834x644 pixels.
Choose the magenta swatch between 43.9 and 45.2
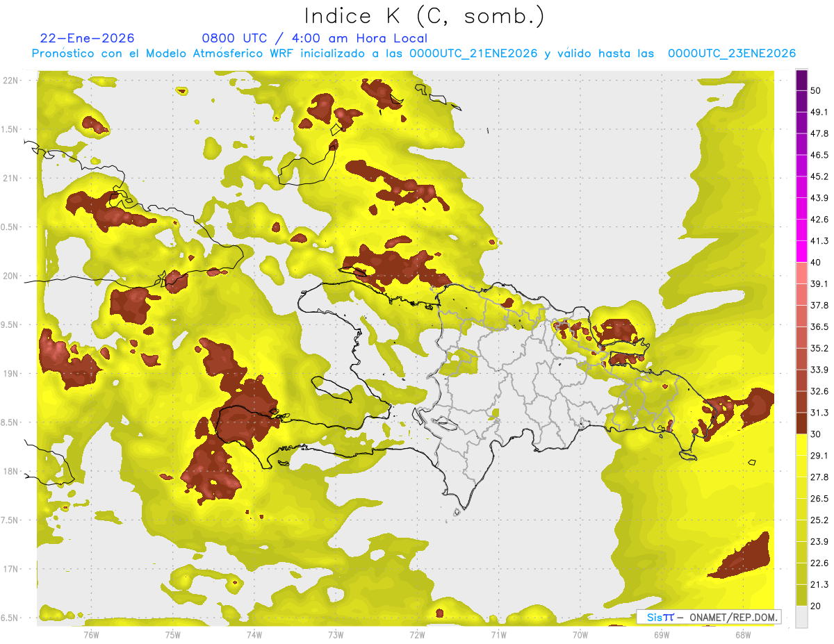(x=802, y=187)
